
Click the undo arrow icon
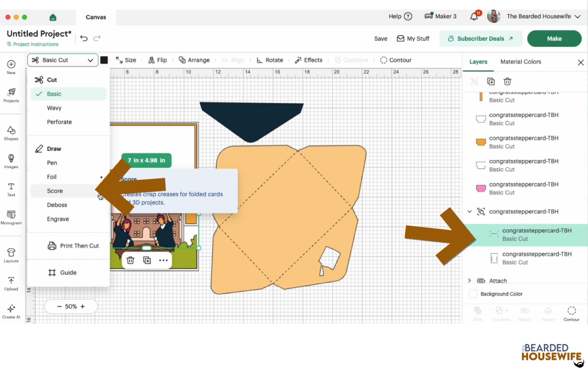(84, 38)
